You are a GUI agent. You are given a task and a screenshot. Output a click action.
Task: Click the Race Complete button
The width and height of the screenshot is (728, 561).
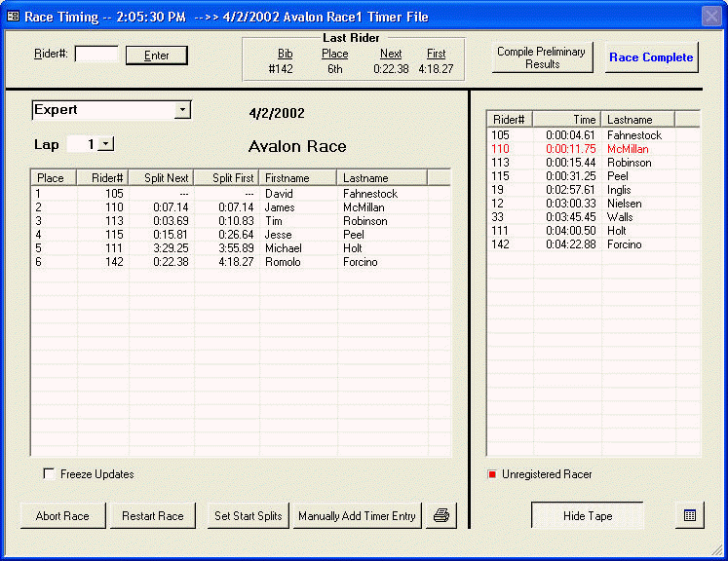tap(651, 57)
